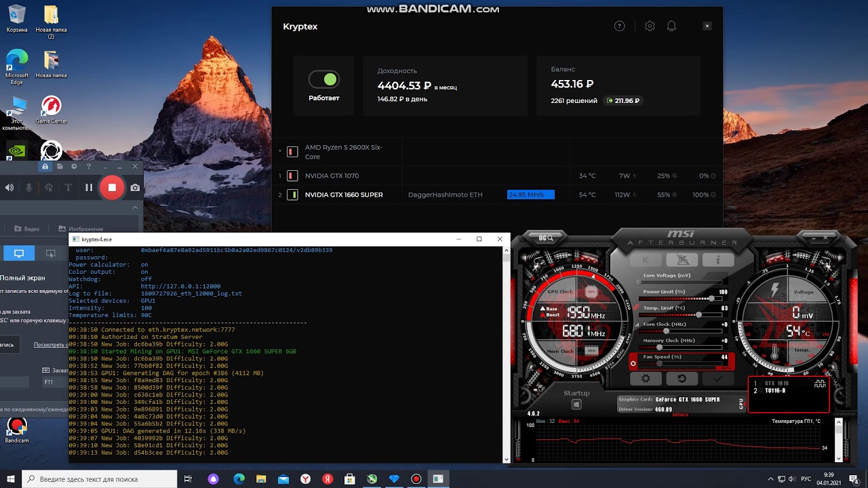Toggle the AMD Ryzen 5 2600X device checkbox

pos(292,152)
